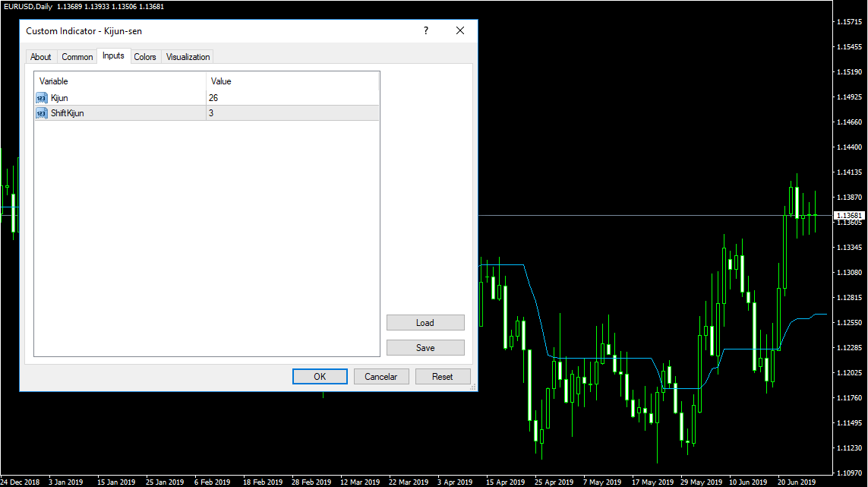Select the Inputs tab
Viewport: 868px width, 487px height.
113,55
